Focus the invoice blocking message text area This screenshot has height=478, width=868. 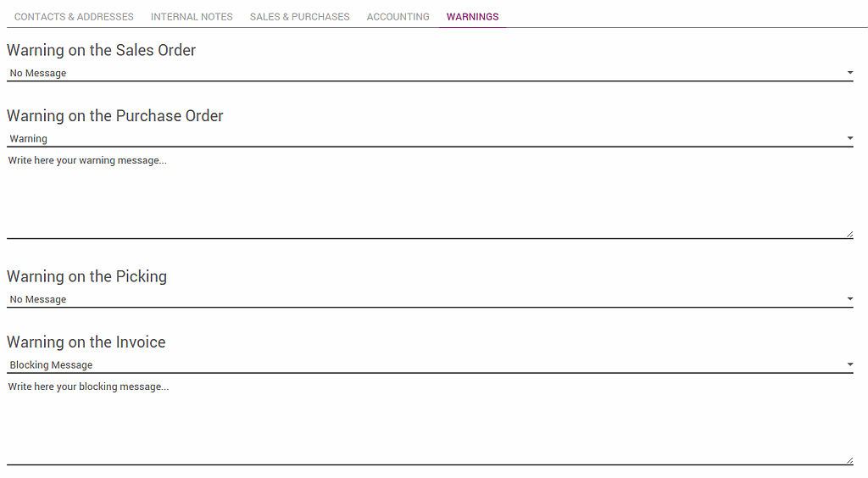(x=424, y=421)
